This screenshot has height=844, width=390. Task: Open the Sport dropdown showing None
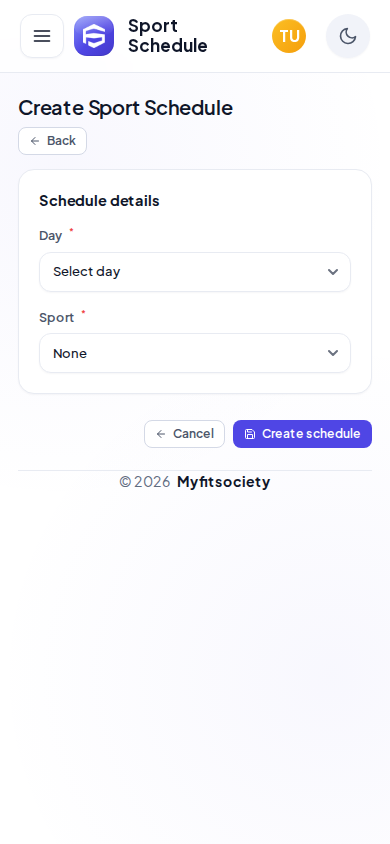pos(195,353)
